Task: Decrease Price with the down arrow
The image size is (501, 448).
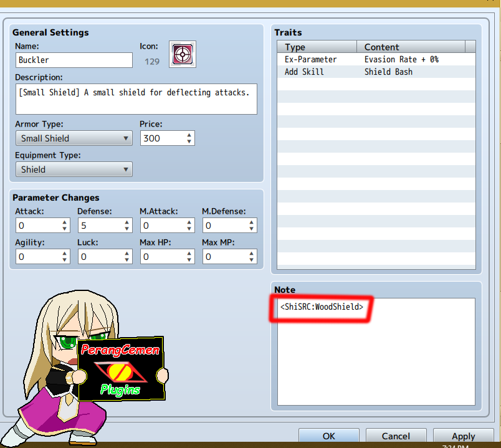Action: tap(189, 141)
